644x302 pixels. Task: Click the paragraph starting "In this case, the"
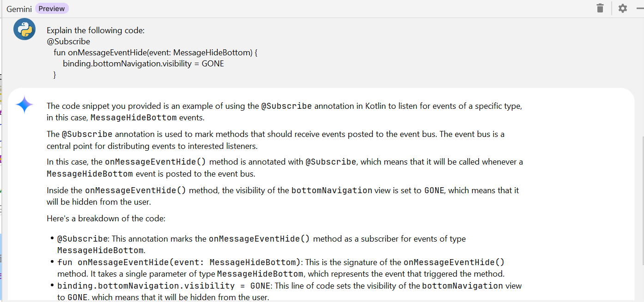(284, 168)
